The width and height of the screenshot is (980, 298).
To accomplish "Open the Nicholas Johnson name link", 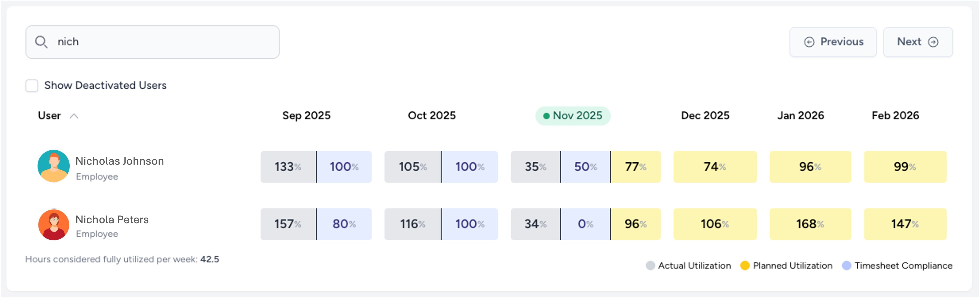I will (119, 161).
